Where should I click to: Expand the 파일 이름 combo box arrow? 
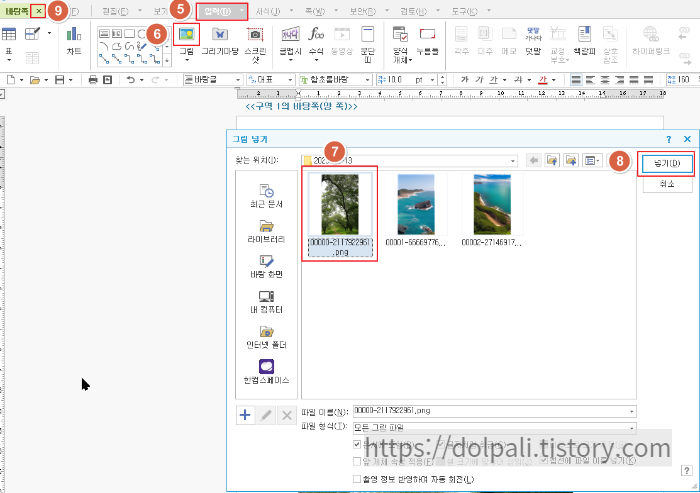(x=632, y=411)
